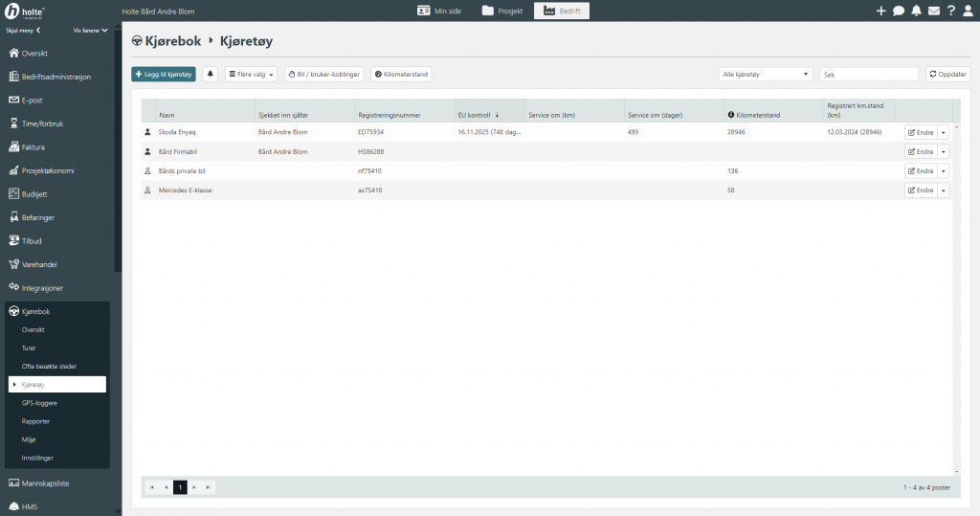The height and width of the screenshot is (516, 980).
Task: Click the Legg til kjøretøy button
Action: click(x=164, y=74)
